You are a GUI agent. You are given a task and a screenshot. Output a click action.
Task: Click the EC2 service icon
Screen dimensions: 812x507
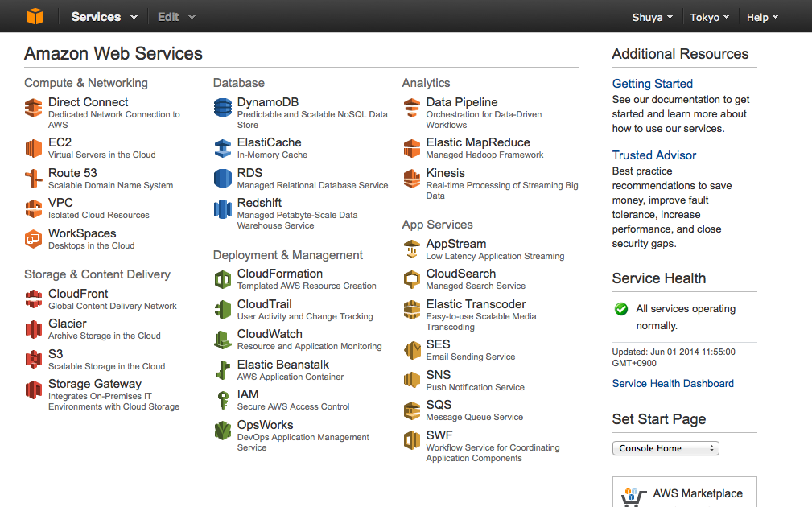pos(33,148)
